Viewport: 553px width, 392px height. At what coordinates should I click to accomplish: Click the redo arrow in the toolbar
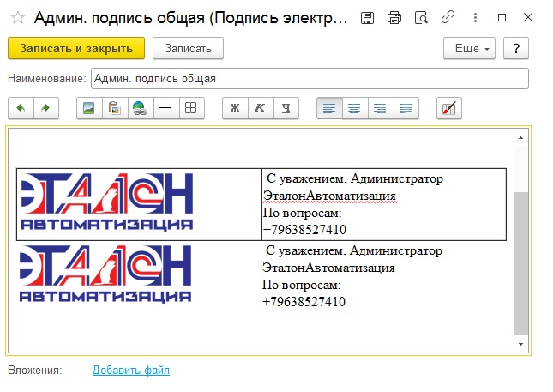pos(45,108)
